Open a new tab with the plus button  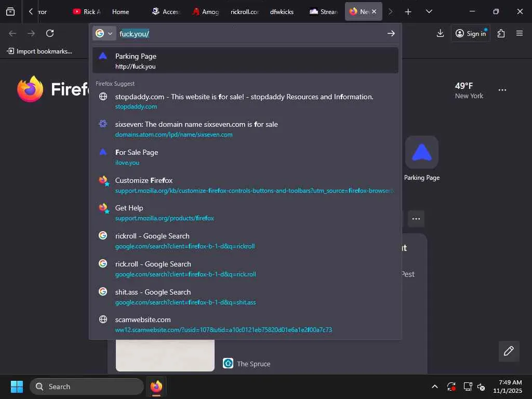408,11
